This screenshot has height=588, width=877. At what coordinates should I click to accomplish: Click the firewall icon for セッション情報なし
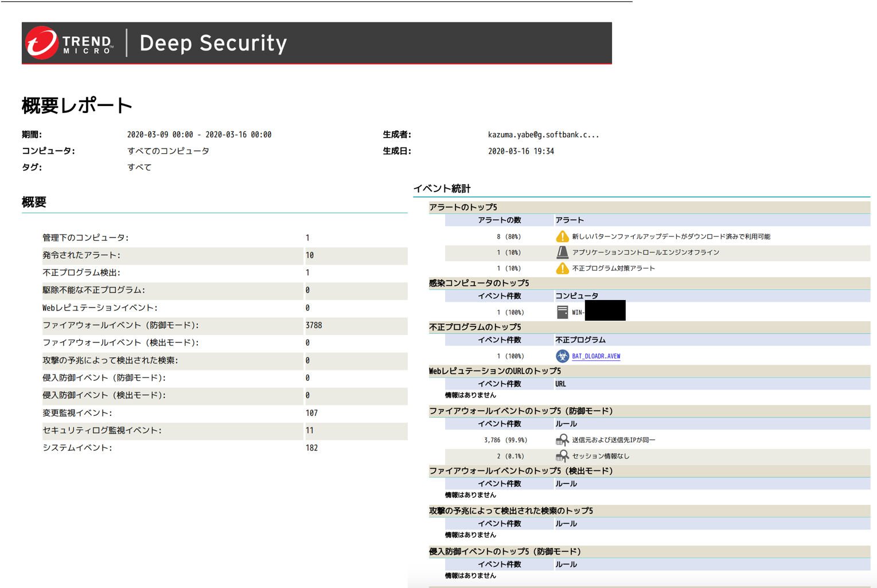562,456
